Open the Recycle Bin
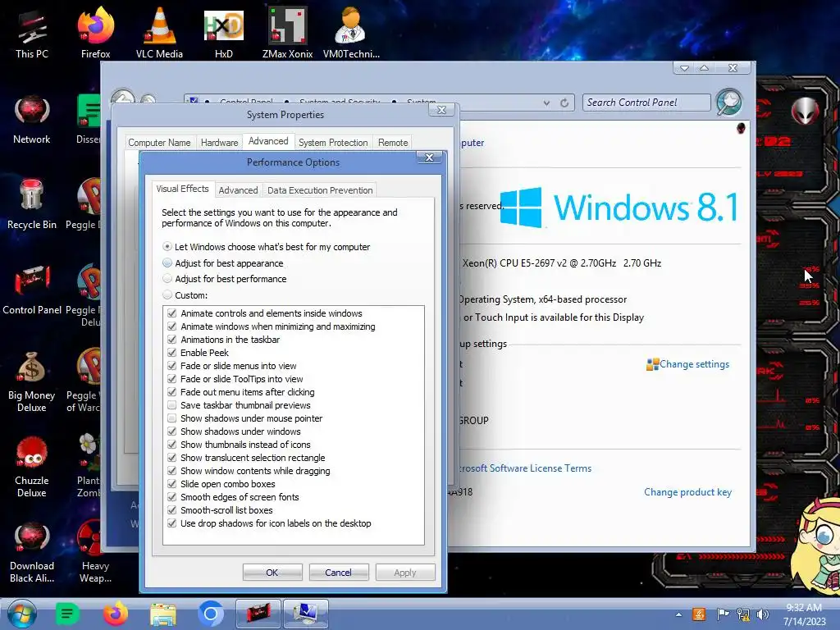The width and height of the screenshot is (840, 630). pos(32,205)
